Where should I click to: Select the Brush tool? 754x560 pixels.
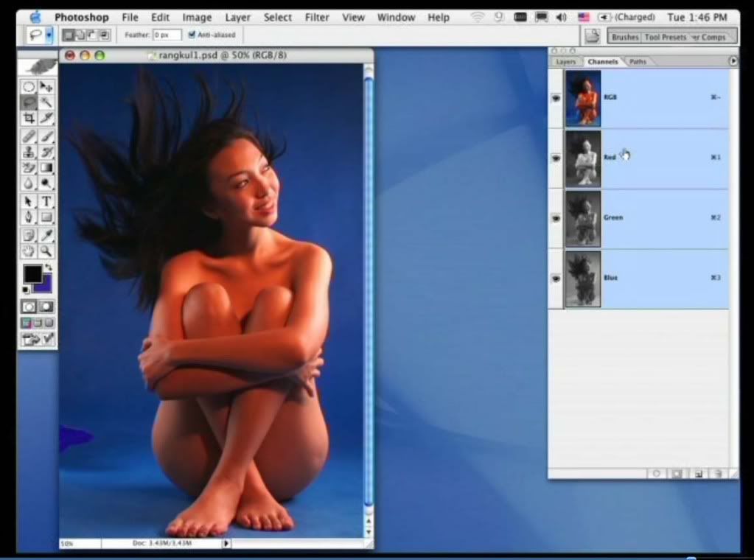pyautogui.click(x=46, y=136)
